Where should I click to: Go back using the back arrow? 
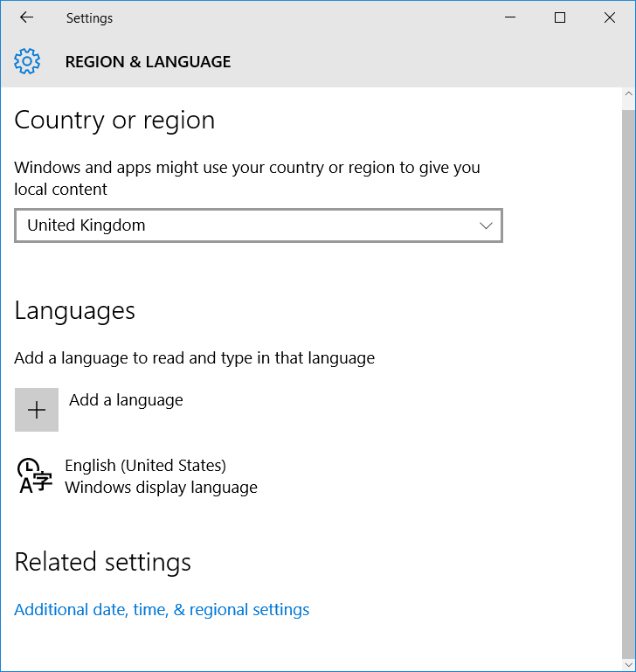tap(26, 17)
